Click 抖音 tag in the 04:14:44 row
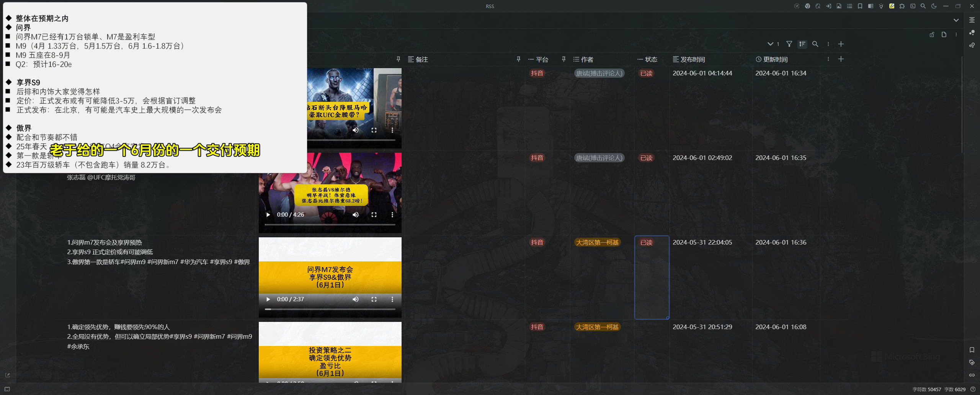Image resolution: width=980 pixels, height=395 pixels. pyautogui.click(x=537, y=73)
